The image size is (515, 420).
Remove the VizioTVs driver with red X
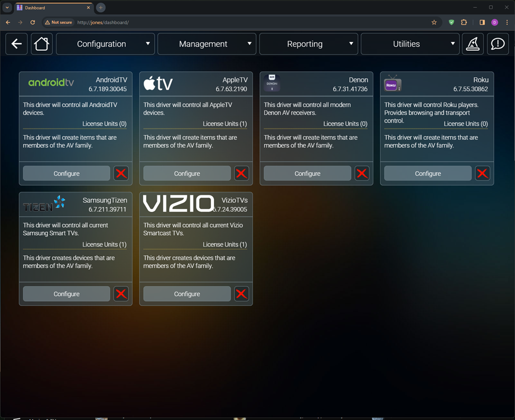[x=241, y=294]
